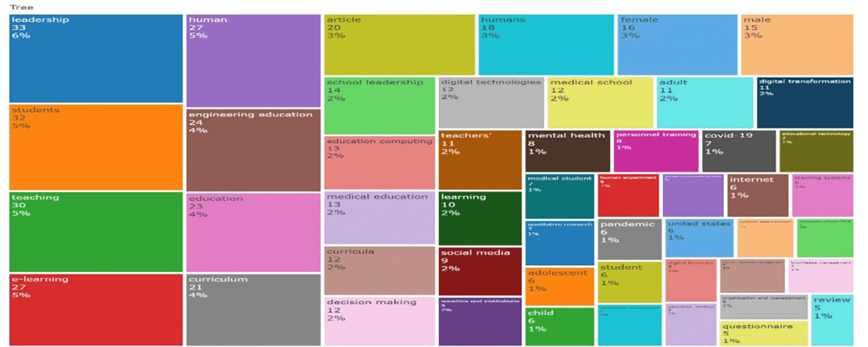Click the mental health tile
Screen dimensions: 868x347
pos(568,151)
